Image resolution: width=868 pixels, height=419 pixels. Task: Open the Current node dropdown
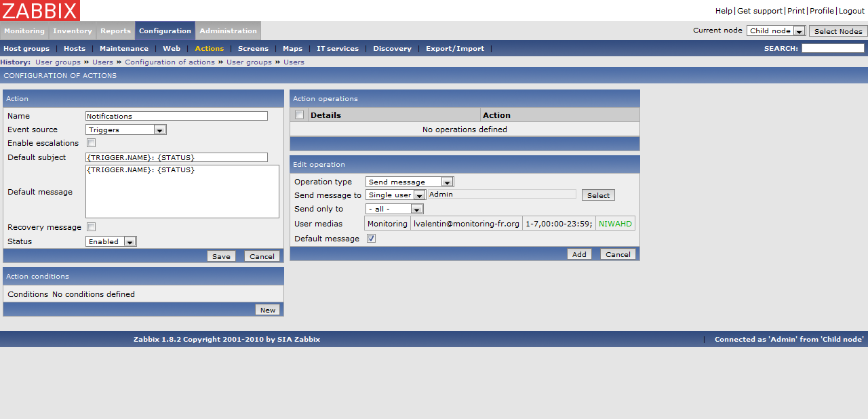pos(776,31)
